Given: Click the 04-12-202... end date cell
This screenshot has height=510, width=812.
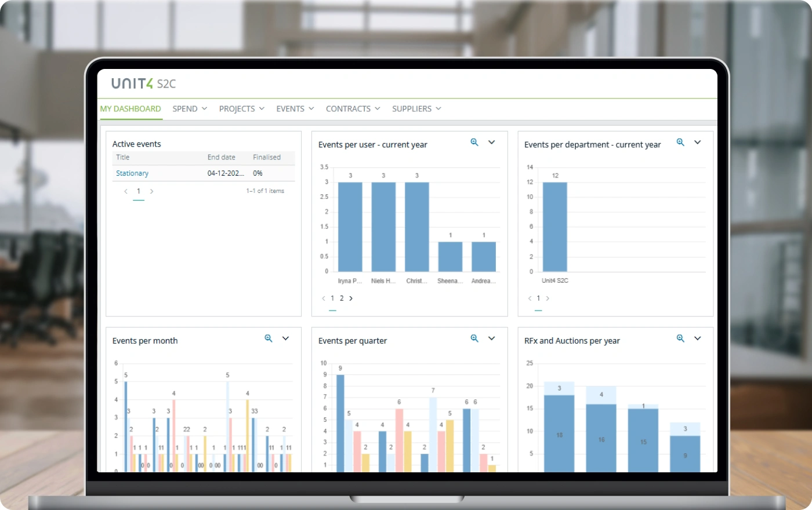Looking at the screenshot, I should tap(226, 173).
